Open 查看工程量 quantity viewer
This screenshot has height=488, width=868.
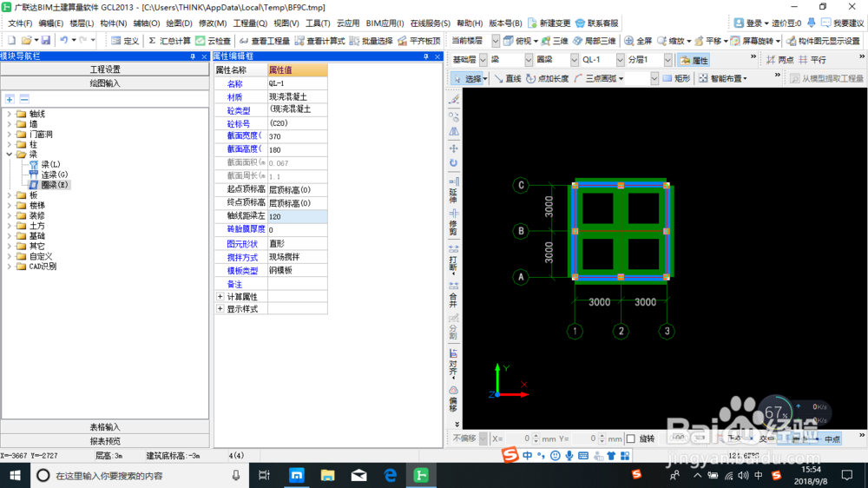[x=265, y=41]
